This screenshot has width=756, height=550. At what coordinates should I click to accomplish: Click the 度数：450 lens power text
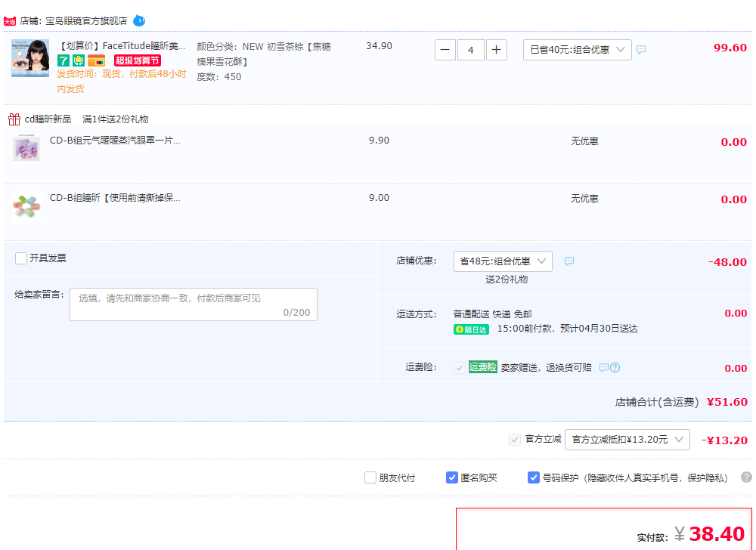click(219, 77)
